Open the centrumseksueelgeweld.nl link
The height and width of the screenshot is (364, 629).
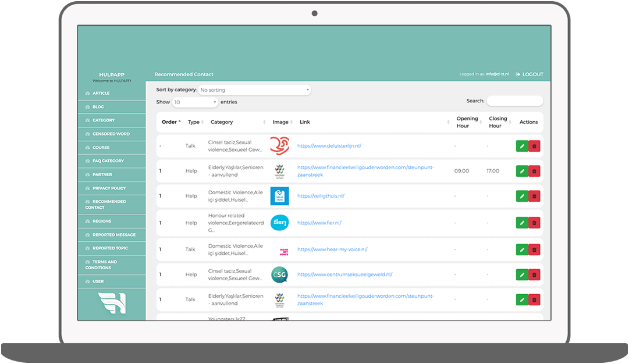pos(344,274)
